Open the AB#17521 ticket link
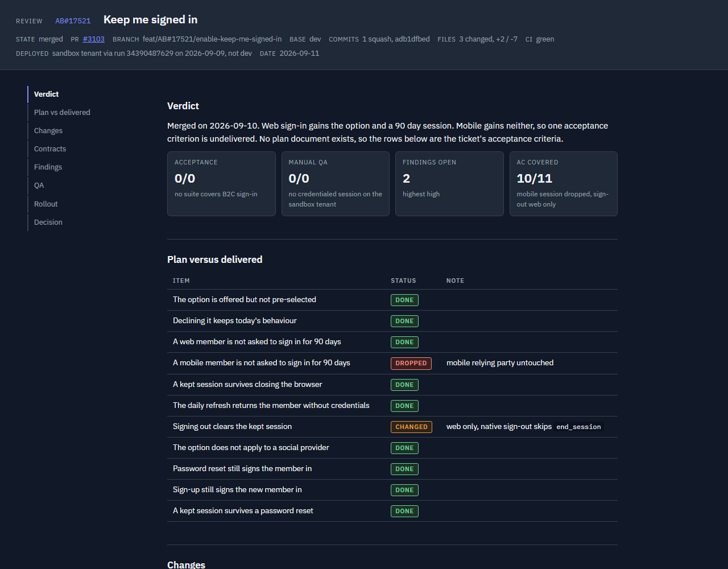The height and width of the screenshot is (569, 728). [x=73, y=21]
